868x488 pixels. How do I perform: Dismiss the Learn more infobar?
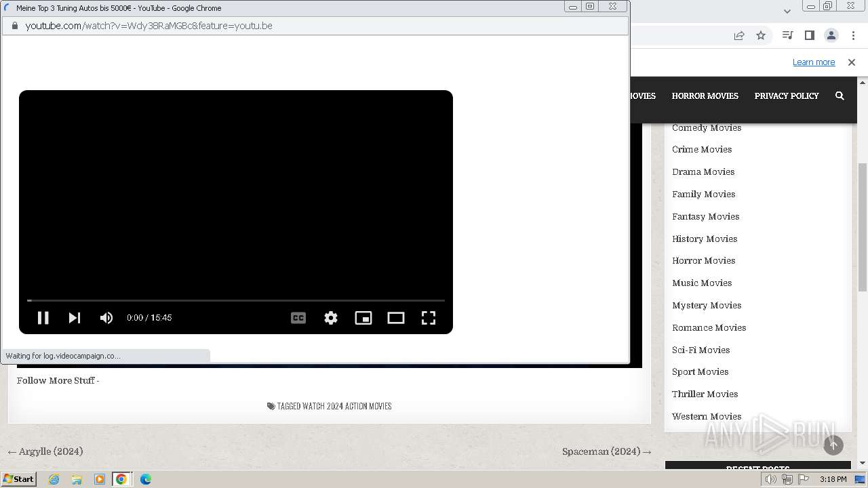(x=852, y=62)
